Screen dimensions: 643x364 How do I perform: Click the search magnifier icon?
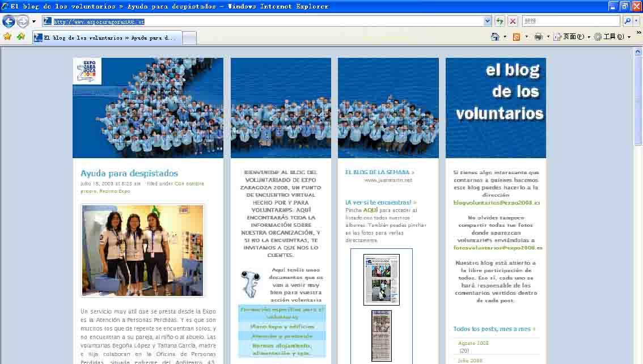coord(627,21)
